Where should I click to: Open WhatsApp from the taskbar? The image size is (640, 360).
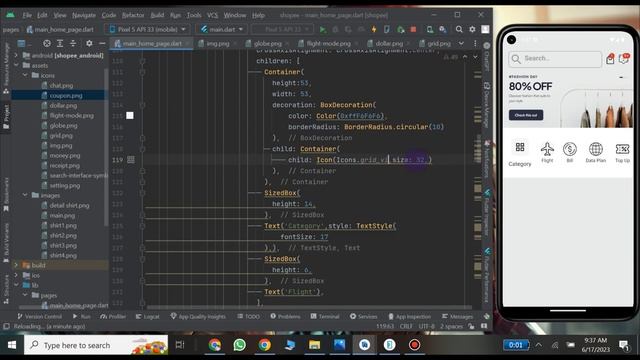point(240,345)
